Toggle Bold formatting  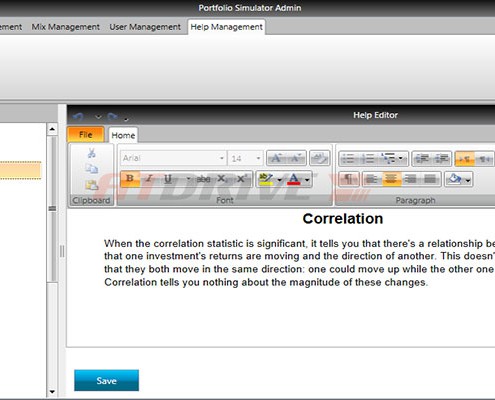(x=130, y=179)
